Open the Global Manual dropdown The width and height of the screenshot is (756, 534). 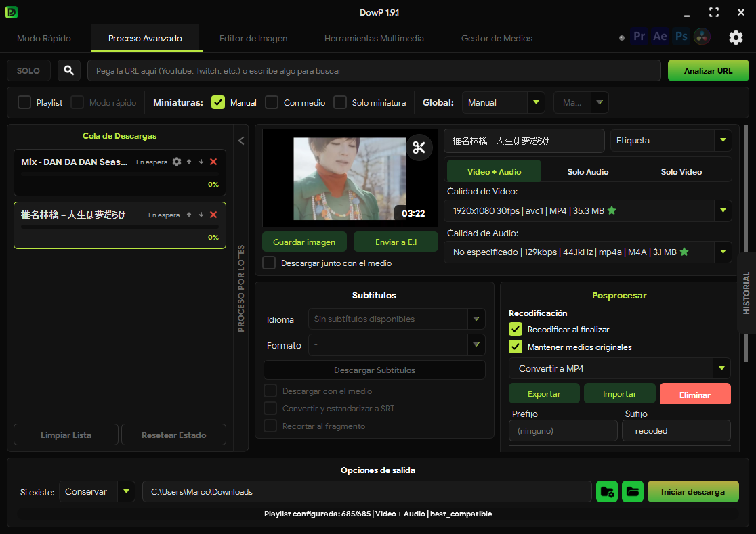tap(503, 103)
